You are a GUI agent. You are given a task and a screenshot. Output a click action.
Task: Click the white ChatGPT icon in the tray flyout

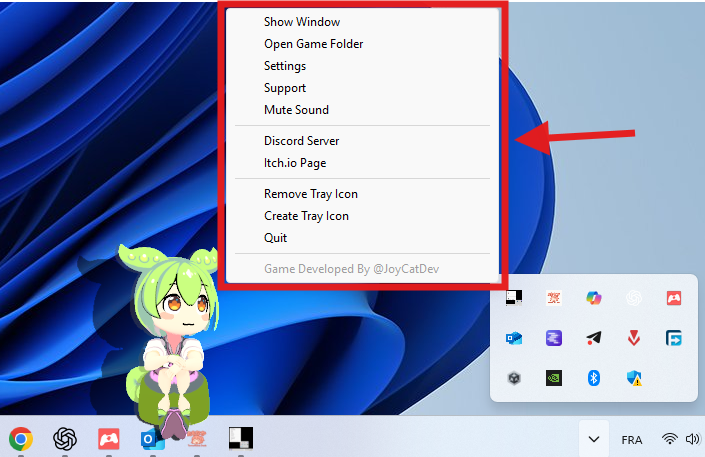[x=634, y=298]
